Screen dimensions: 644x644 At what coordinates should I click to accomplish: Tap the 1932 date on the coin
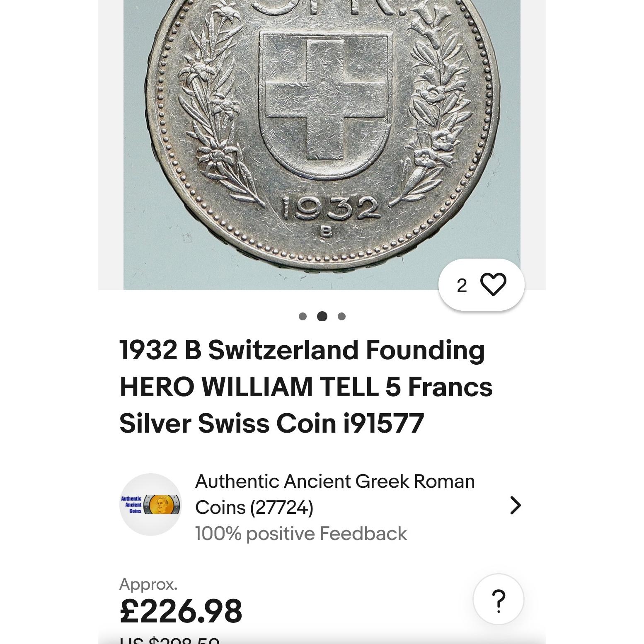pos(330,208)
